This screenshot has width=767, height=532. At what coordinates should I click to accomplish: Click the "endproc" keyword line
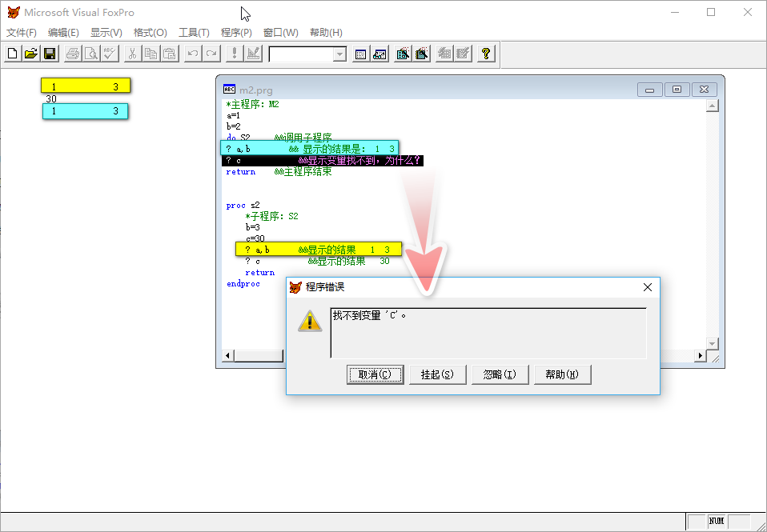(243, 284)
